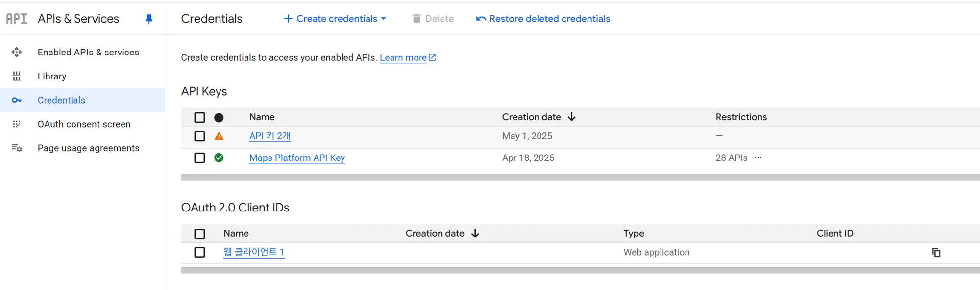Expand the 28 APIs ellipsis
980x290 pixels.
click(758, 158)
